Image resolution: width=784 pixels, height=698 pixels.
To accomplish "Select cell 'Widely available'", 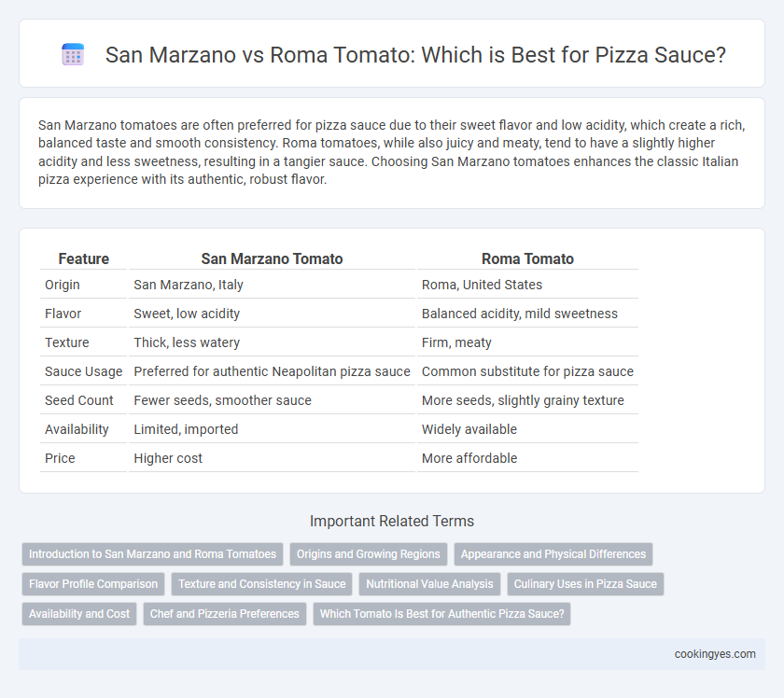I will [527, 429].
